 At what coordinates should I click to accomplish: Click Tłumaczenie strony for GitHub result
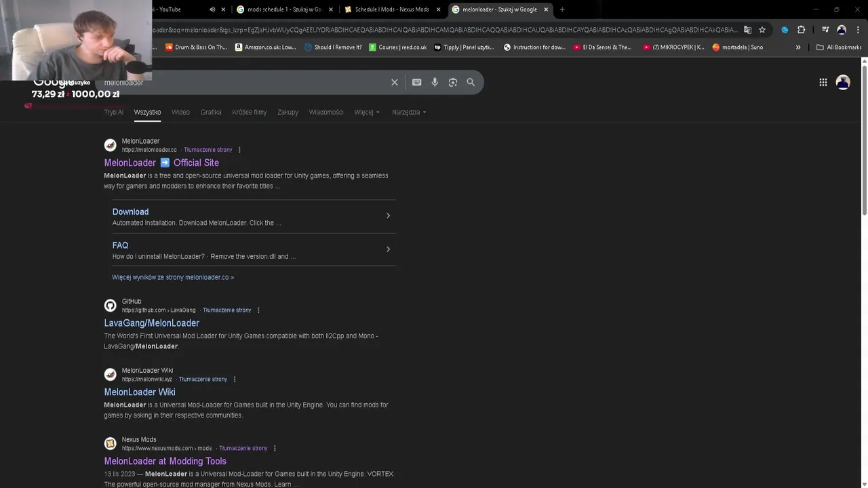point(227,310)
